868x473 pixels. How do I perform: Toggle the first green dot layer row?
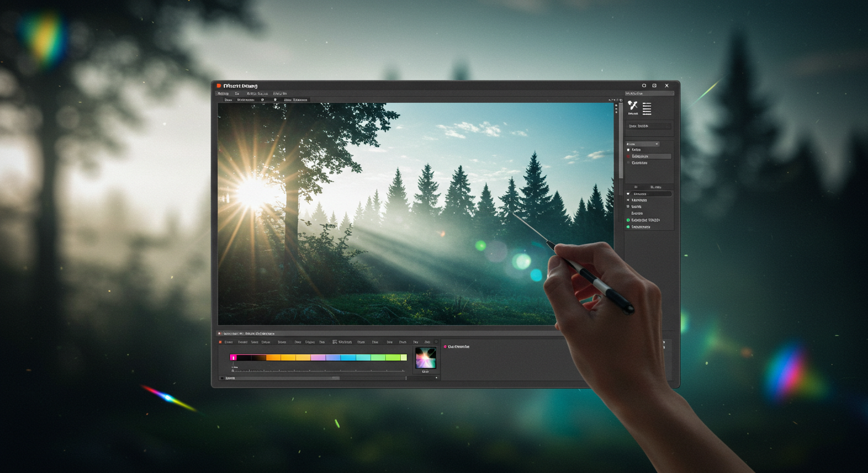(x=644, y=220)
